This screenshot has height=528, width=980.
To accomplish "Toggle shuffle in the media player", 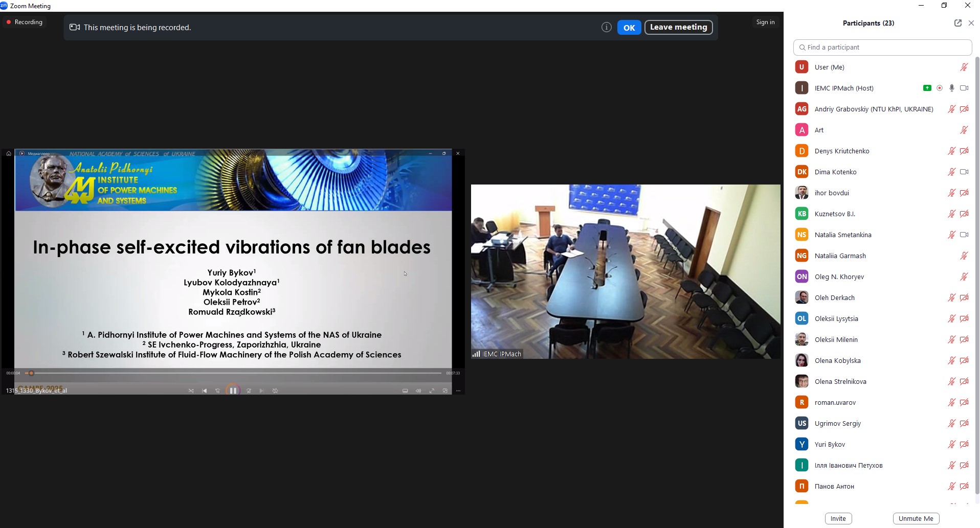I will point(191,391).
